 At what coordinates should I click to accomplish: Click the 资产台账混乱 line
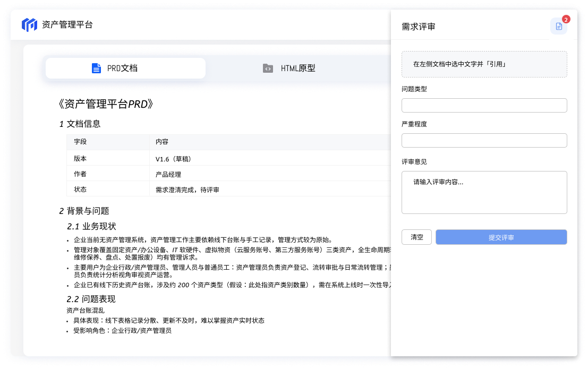tap(86, 310)
